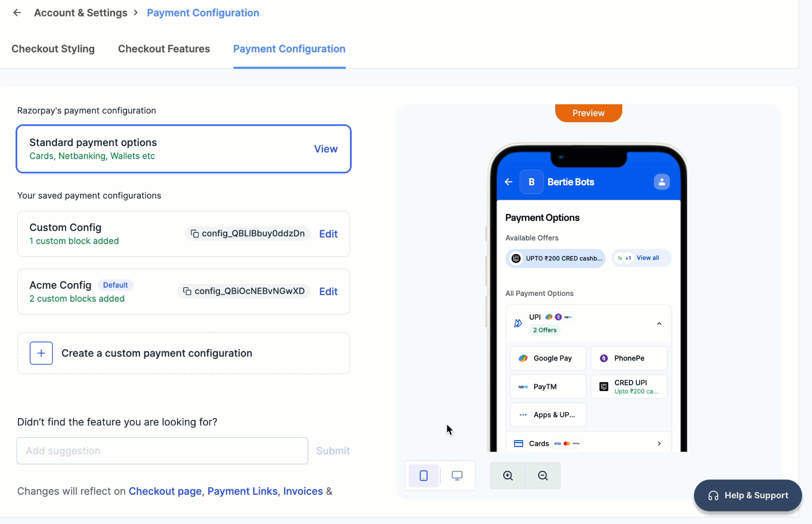This screenshot has width=812, height=524.
Task: Switch preview to desktop view
Action: click(457, 475)
